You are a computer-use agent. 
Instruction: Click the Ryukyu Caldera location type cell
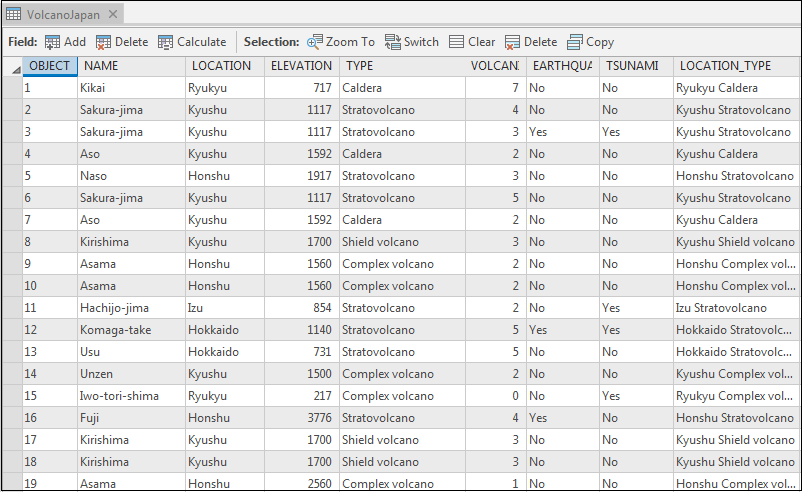point(737,88)
